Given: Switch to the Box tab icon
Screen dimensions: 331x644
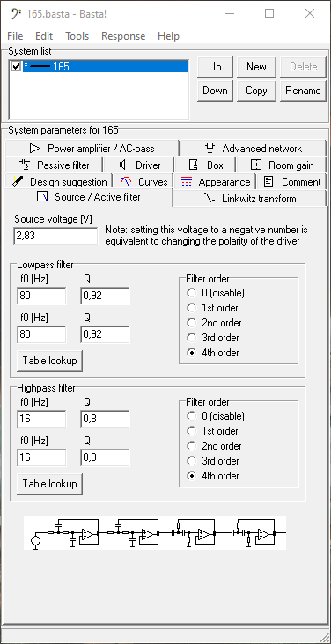Looking at the screenshot, I should 194,165.
